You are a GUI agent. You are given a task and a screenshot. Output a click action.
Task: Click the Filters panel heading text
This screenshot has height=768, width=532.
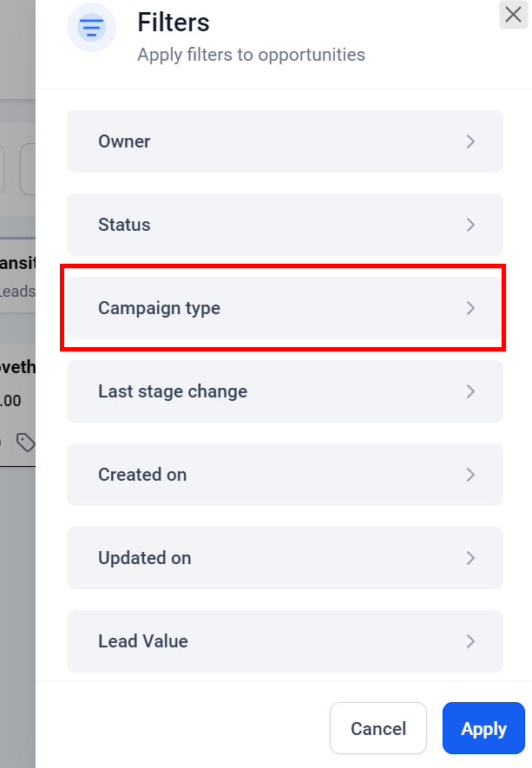coord(174,22)
